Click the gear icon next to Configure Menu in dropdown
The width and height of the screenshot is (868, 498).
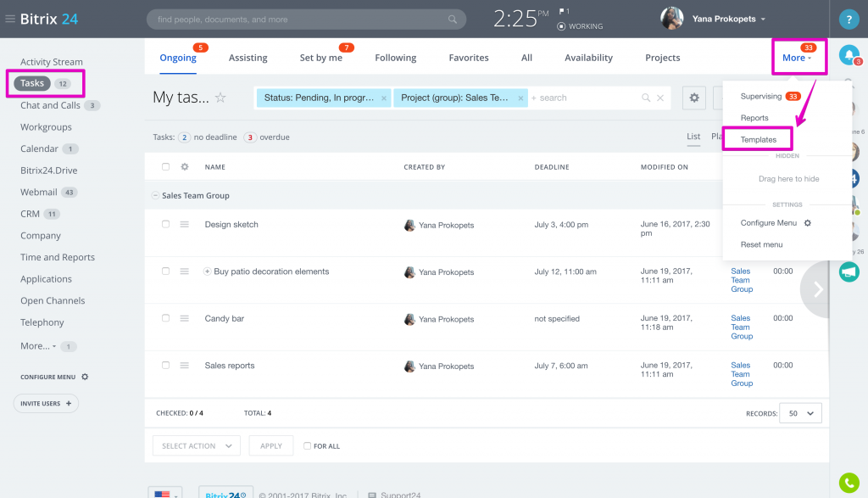tap(808, 222)
